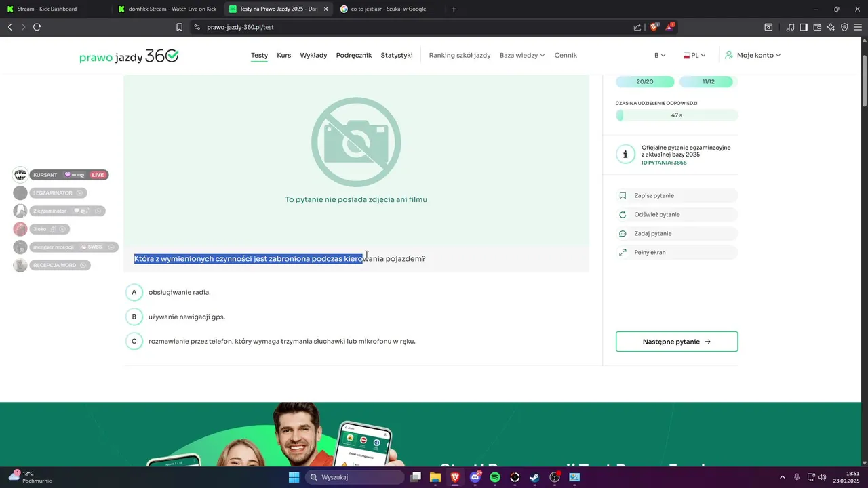
Task: Open Spotify from the taskbar
Action: click(495, 477)
